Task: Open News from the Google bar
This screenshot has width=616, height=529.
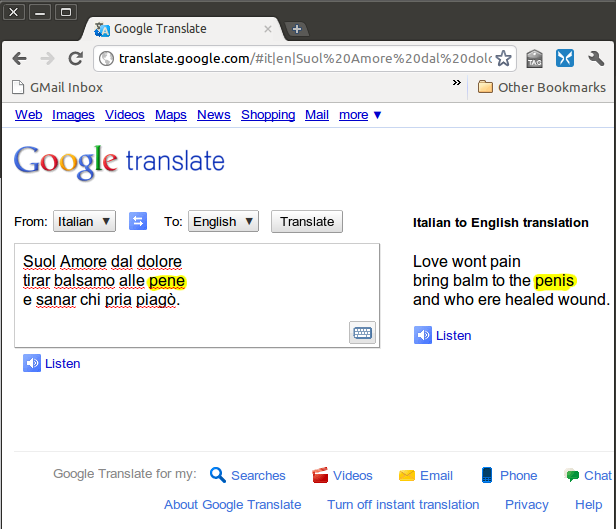Action: point(214,115)
